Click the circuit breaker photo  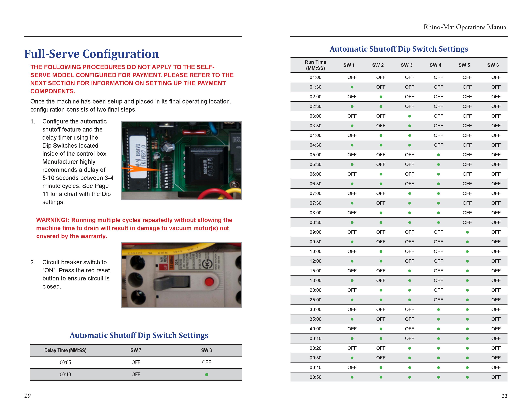click(x=181, y=275)
